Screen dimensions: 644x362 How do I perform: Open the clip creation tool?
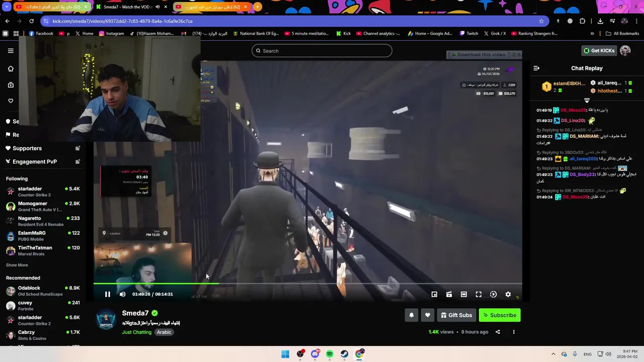click(x=449, y=294)
